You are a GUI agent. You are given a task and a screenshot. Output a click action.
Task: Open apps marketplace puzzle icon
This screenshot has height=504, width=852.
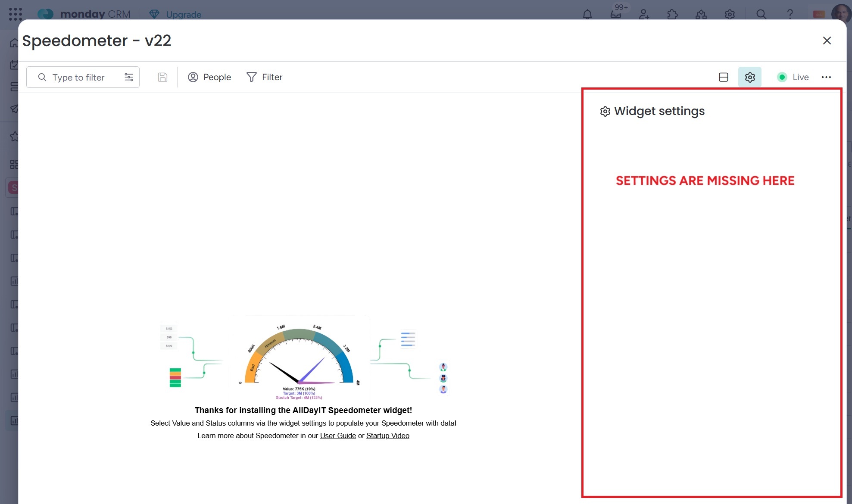pyautogui.click(x=672, y=14)
